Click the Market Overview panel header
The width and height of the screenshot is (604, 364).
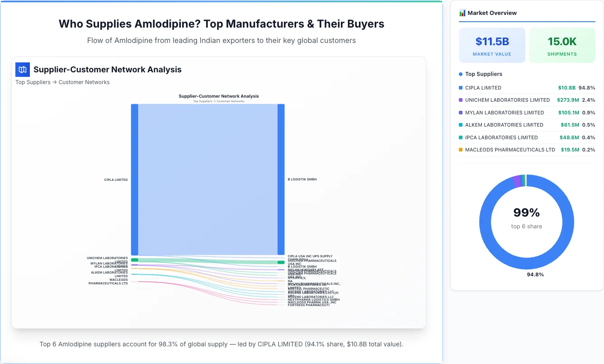(x=493, y=13)
